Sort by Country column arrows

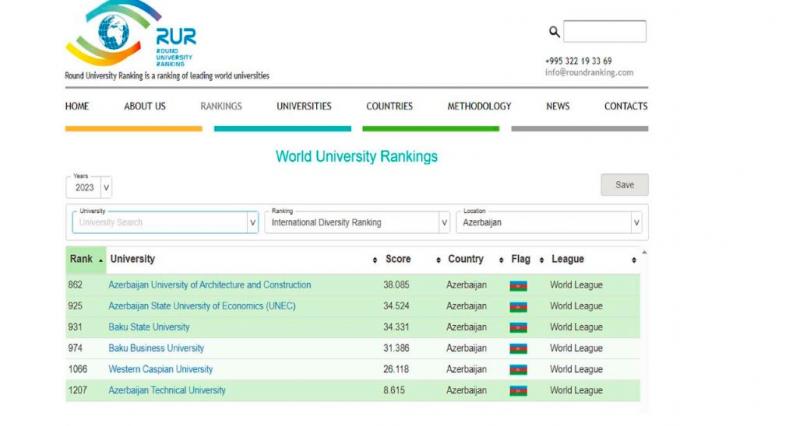pos(501,260)
